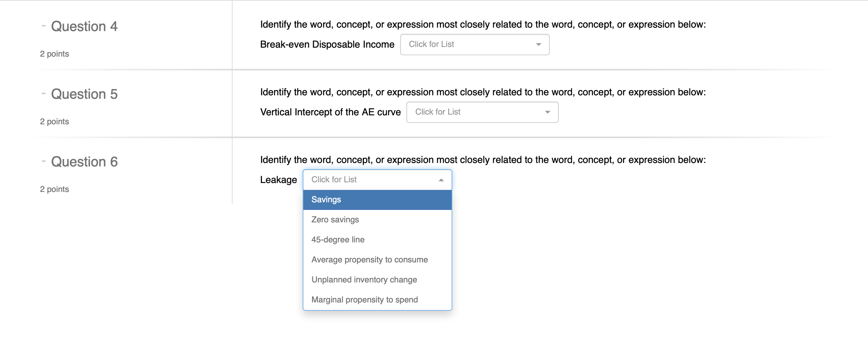Click the 2 points label under Question 5
This screenshot has width=868, height=337.
click(x=54, y=121)
